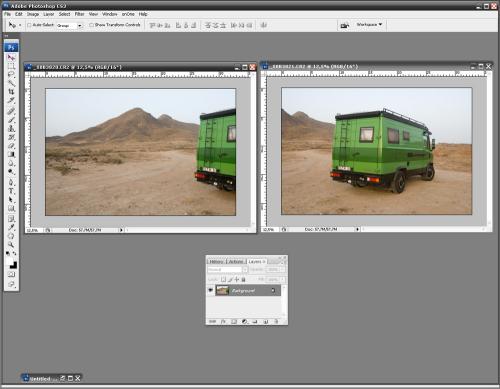
Task: Select the Rectangular Marquee tool
Action: coord(11,66)
